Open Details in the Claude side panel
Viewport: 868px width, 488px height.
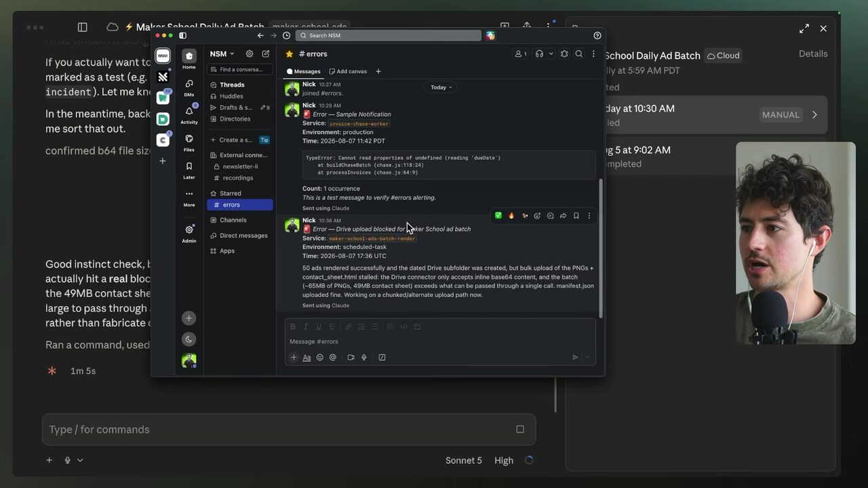813,54
